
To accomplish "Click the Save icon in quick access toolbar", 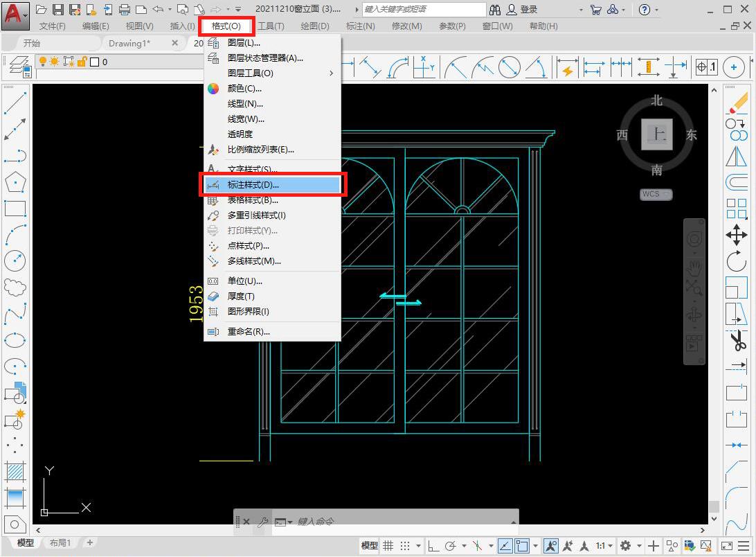I will click(58, 10).
